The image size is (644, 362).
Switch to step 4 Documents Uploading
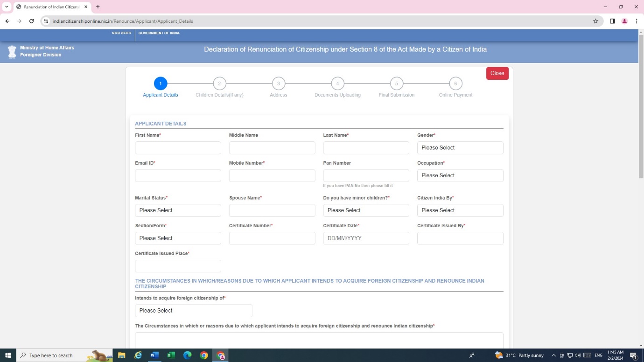[x=337, y=84]
